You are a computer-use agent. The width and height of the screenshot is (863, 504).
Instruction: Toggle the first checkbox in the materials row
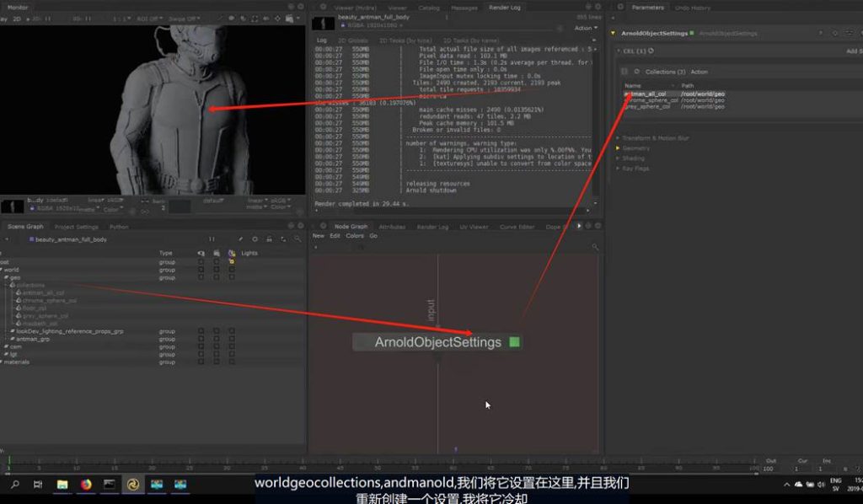pyautogui.click(x=201, y=362)
